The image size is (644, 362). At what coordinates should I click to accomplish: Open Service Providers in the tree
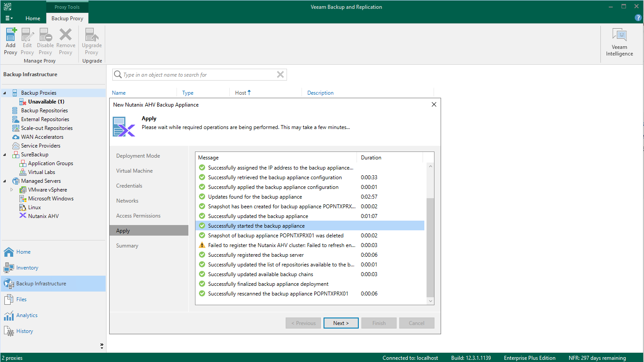40,146
